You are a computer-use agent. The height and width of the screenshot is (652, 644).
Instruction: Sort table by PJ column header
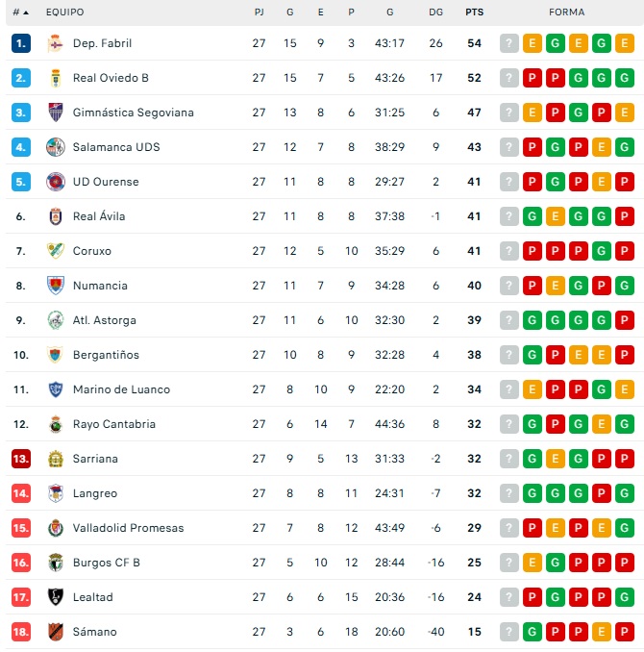(259, 13)
